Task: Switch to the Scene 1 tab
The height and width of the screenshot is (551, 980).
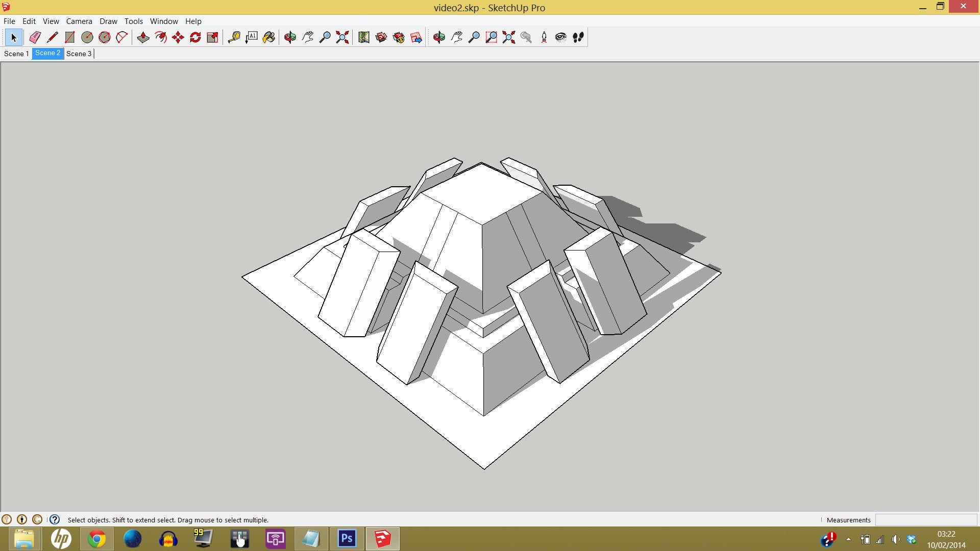Action: (16, 54)
